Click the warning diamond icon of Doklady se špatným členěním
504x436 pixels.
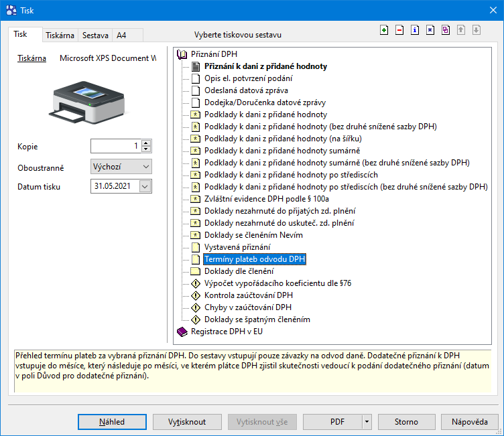(x=196, y=319)
